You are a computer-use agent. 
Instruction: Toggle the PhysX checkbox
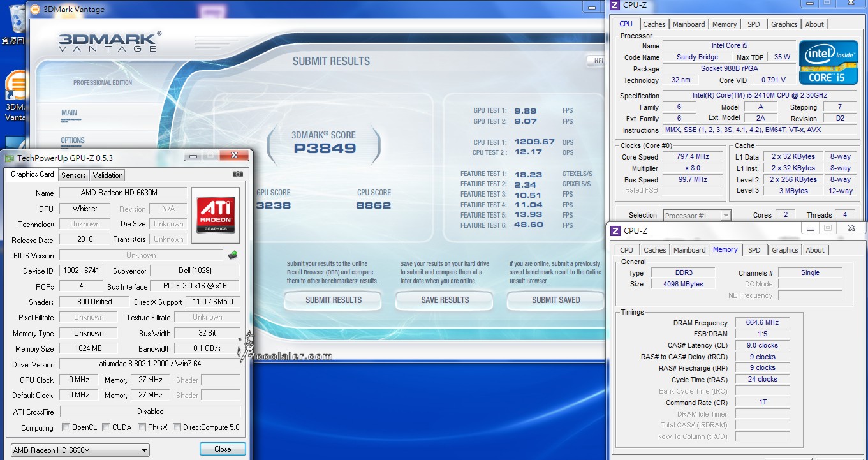click(x=142, y=427)
